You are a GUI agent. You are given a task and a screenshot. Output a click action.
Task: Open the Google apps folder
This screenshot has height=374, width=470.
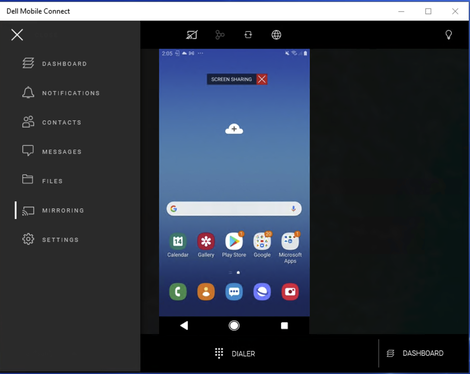262,245
